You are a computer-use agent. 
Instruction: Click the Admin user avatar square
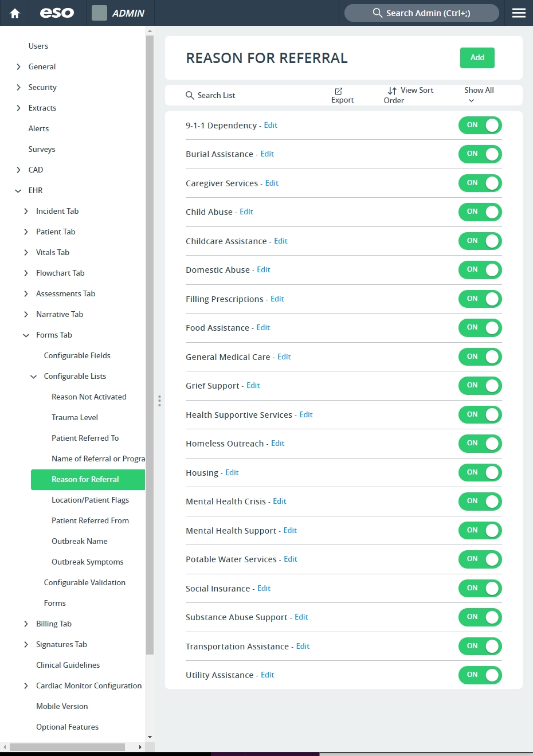click(x=99, y=13)
